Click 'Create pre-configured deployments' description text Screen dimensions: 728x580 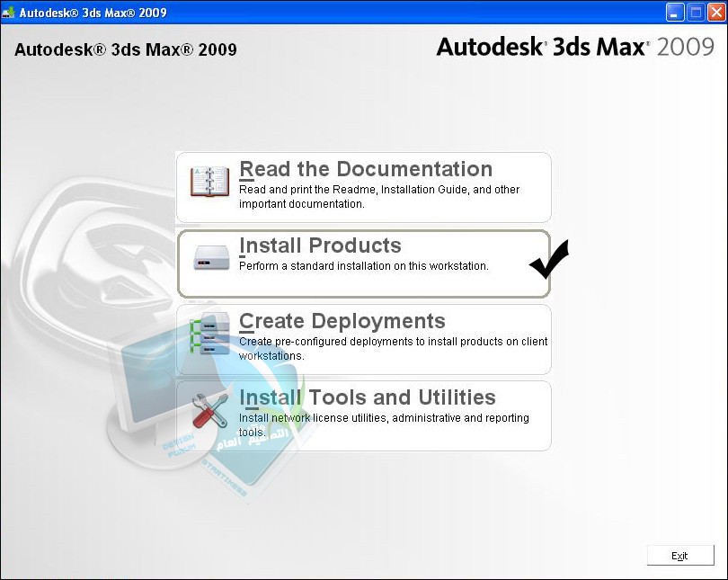(393, 348)
